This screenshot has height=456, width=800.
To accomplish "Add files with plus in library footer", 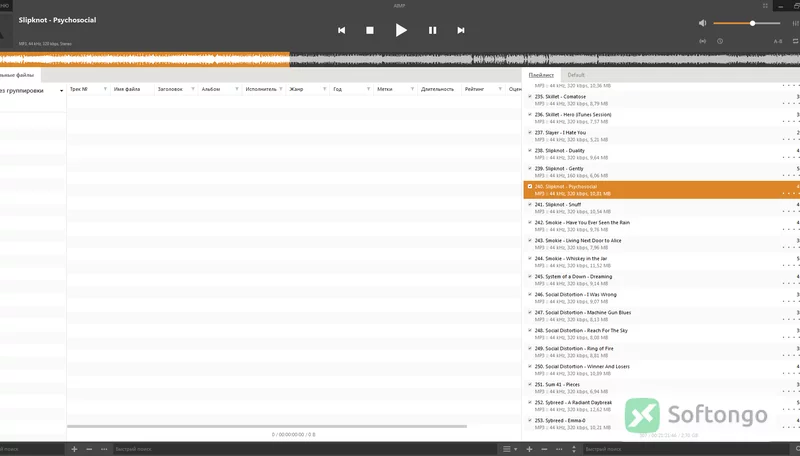I will pyautogui.click(x=74, y=449).
